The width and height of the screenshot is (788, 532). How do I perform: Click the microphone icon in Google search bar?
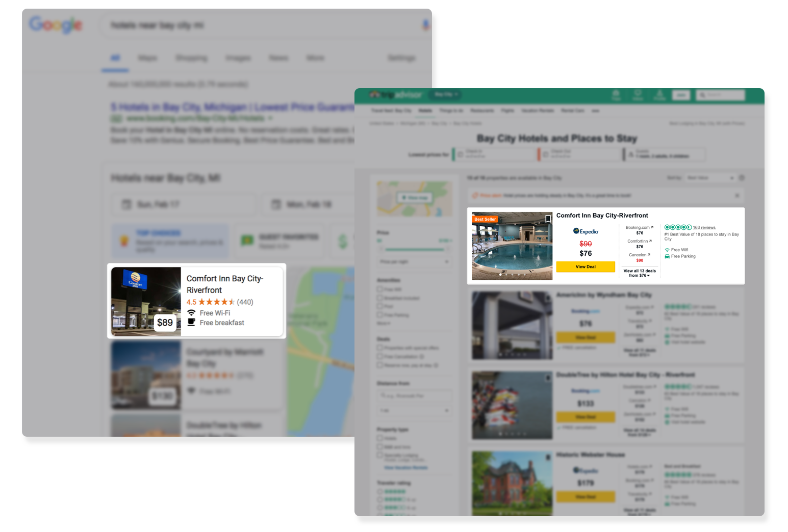pyautogui.click(x=425, y=25)
